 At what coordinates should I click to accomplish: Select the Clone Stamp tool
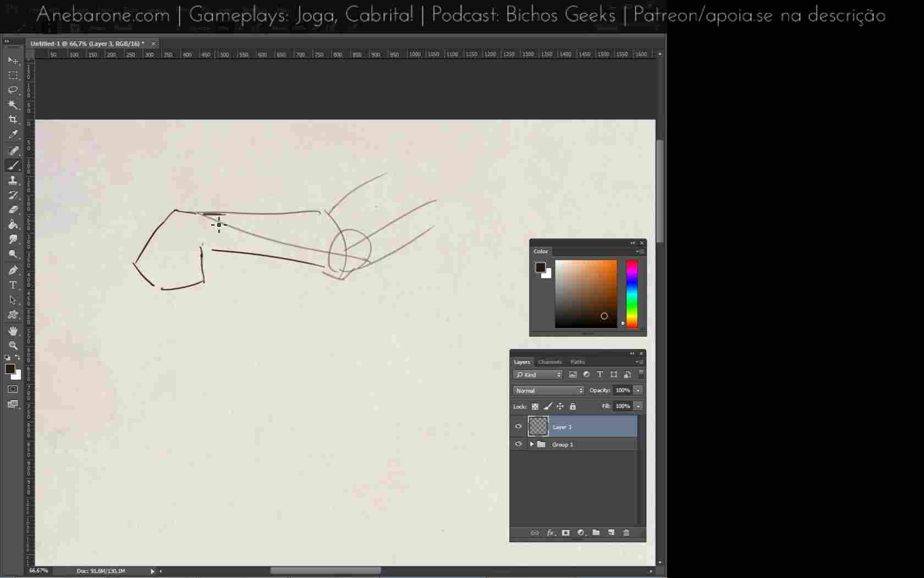(x=13, y=181)
